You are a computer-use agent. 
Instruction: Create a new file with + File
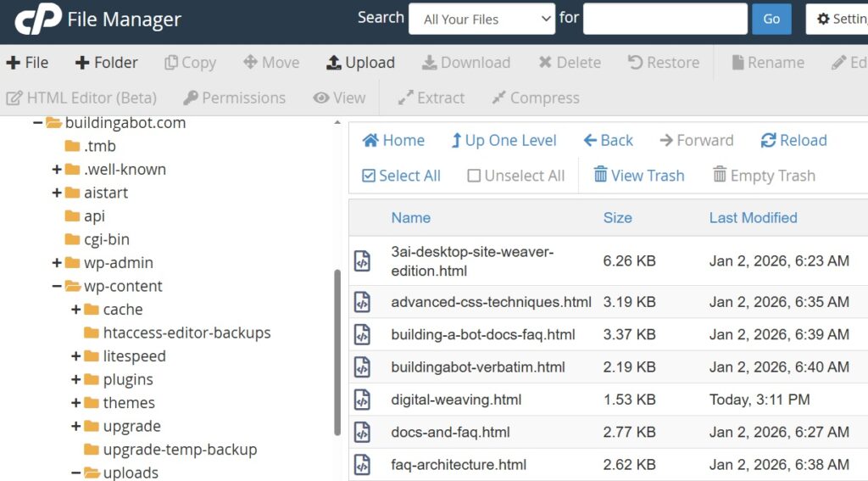pyautogui.click(x=27, y=63)
